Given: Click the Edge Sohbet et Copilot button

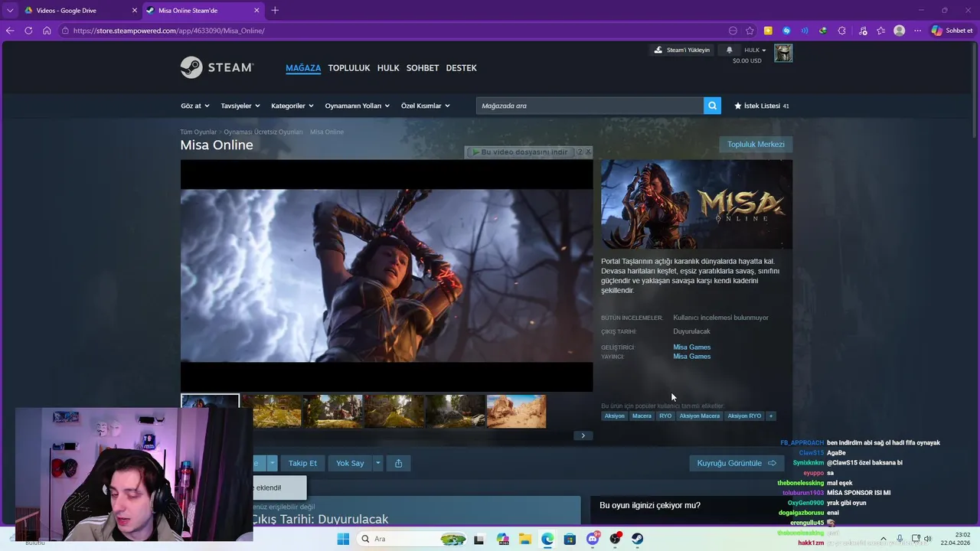Looking at the screenshot, I should (951, 31).
